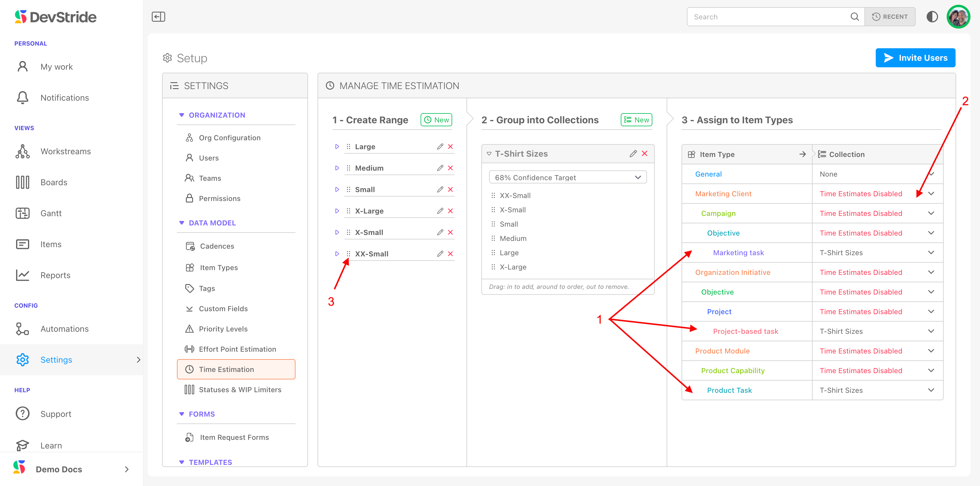
Task: Click the user profile avatar
Action: [x=958, y=17]
